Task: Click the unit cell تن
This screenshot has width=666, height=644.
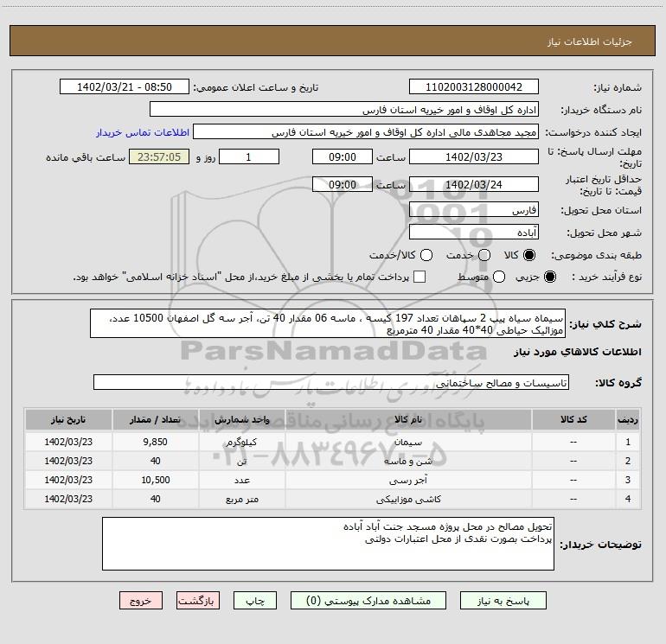Action: click(241, 461)
